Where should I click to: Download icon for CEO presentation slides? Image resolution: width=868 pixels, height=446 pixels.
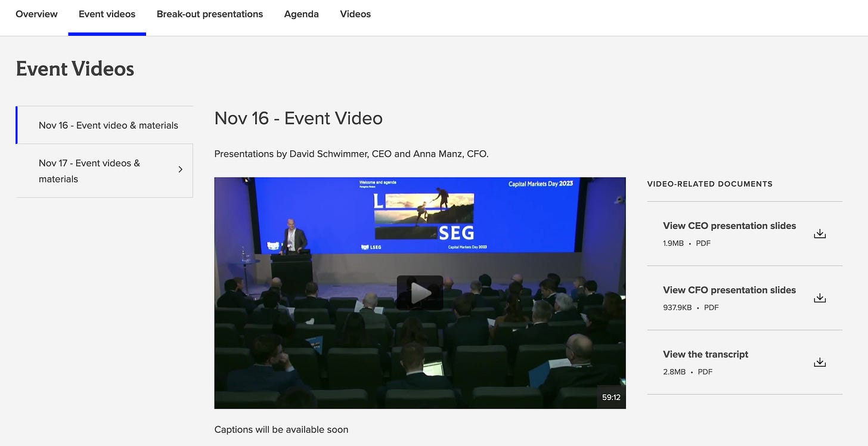820,234
